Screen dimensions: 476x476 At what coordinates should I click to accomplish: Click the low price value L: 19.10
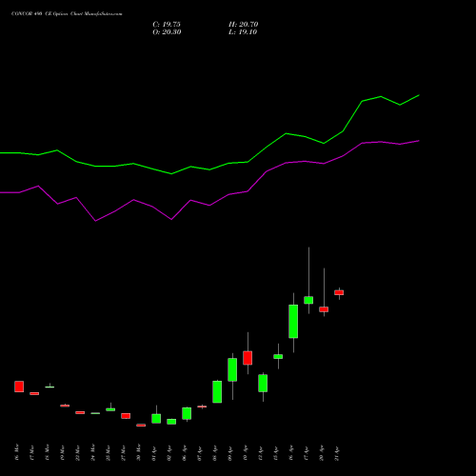243,32
